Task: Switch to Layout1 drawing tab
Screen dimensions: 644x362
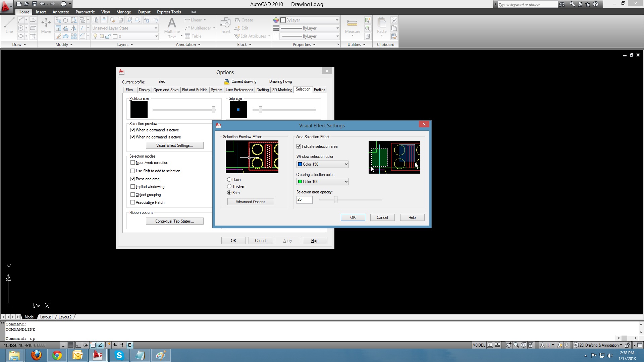Action: [46, 317]
